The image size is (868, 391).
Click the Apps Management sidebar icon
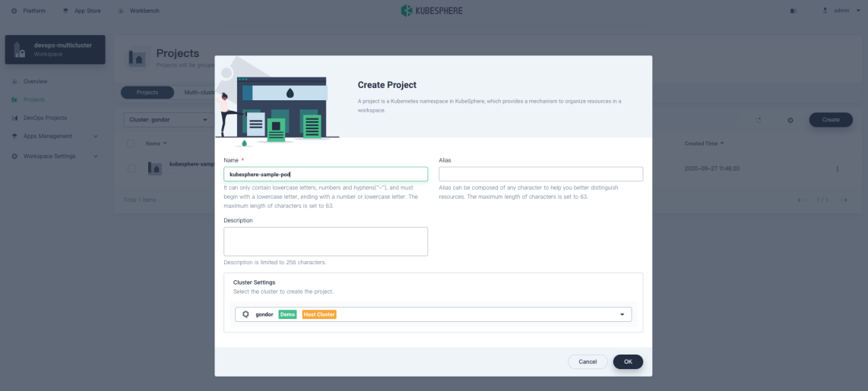[14, 136]
